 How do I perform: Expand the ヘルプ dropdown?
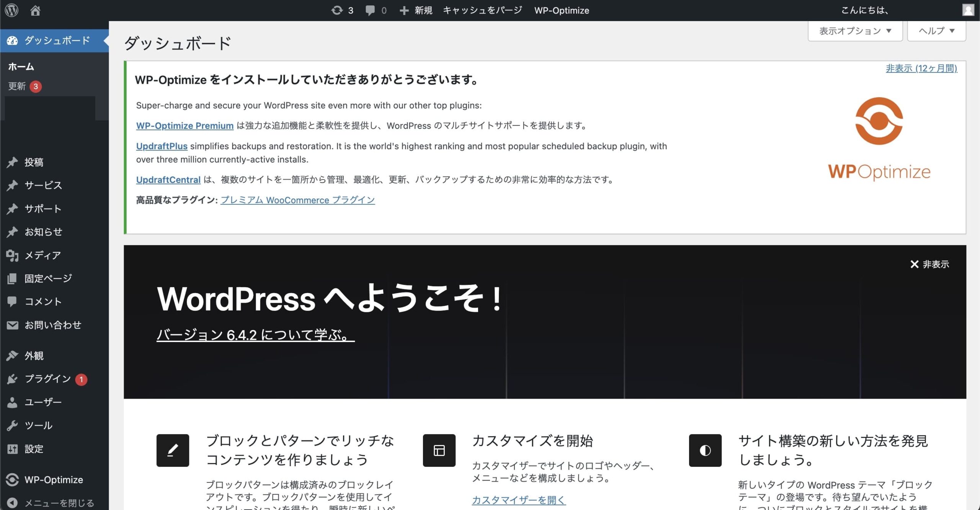(936, 31)
